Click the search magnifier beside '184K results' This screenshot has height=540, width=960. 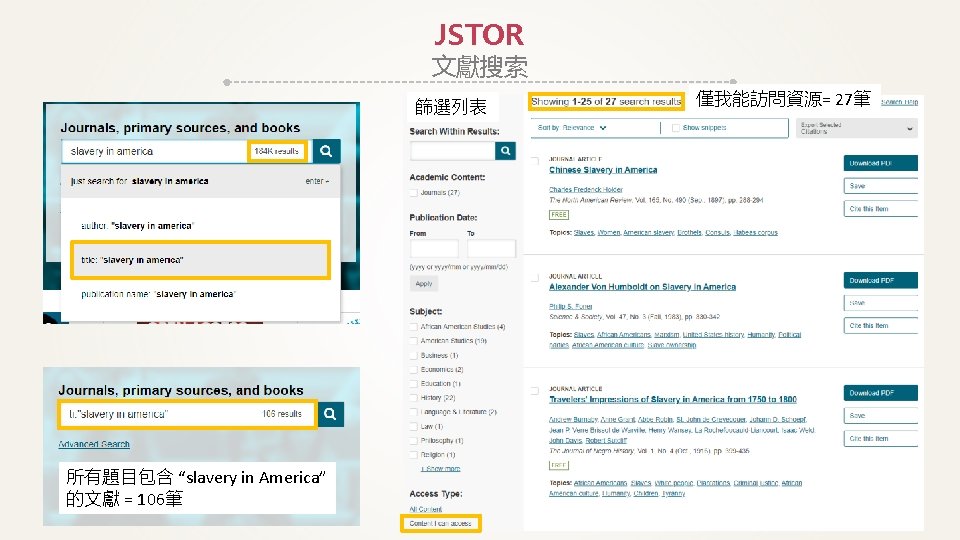[326, 151]
